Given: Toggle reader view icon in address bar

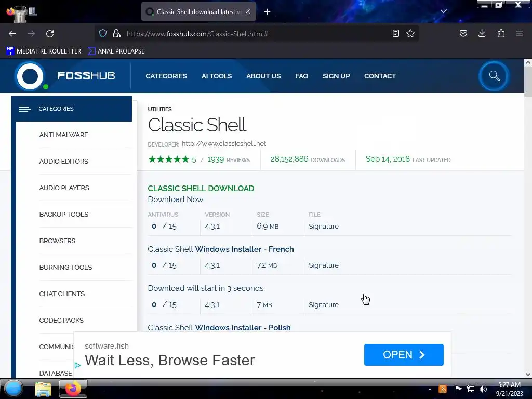Looking at the screenshot, I should click(395, 33).
